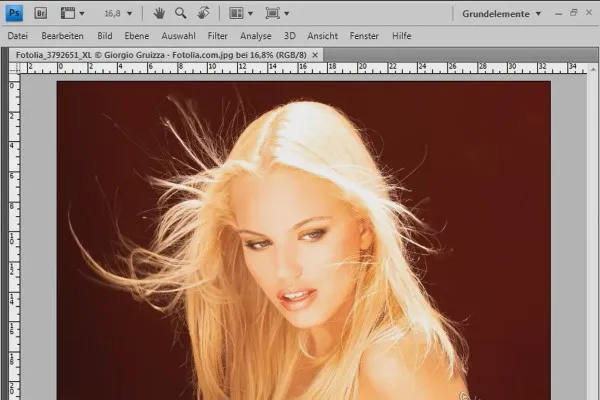Select the Fotolia_3792651_XL document tab

click(160, 54)
